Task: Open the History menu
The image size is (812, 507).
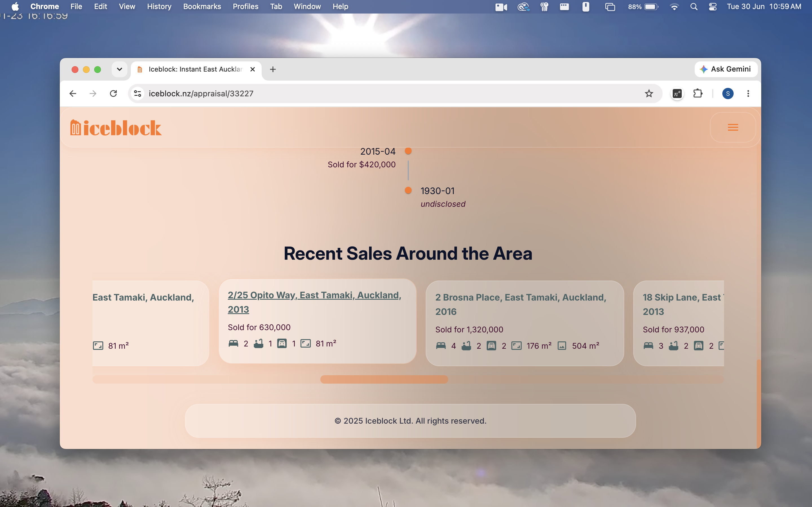Action: [x=159, y=7]
